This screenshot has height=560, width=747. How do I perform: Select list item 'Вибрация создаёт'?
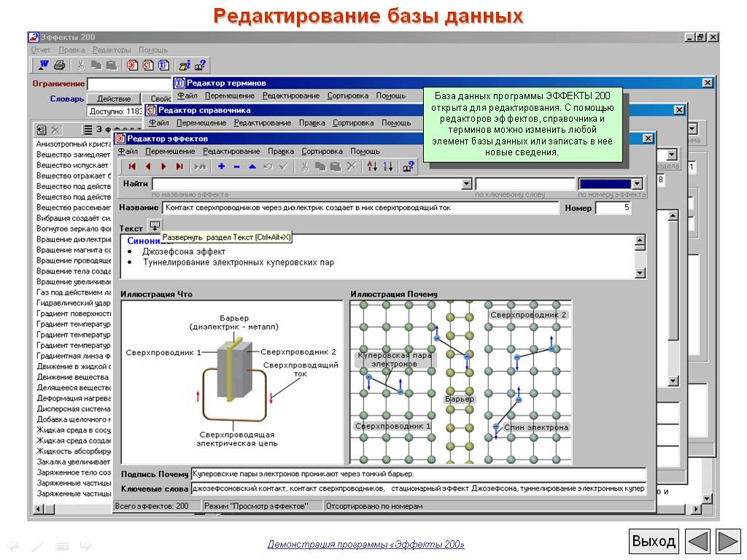click(74, 218)
